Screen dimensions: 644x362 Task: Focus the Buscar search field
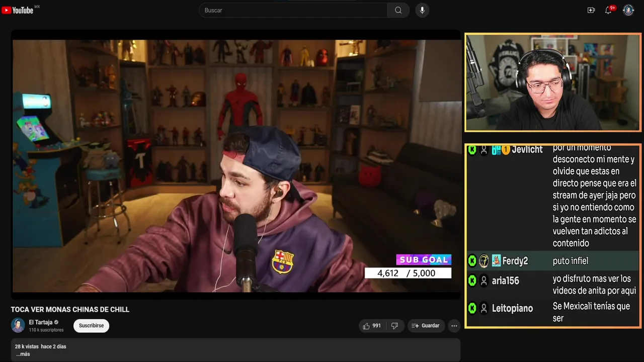click(293, 10)
